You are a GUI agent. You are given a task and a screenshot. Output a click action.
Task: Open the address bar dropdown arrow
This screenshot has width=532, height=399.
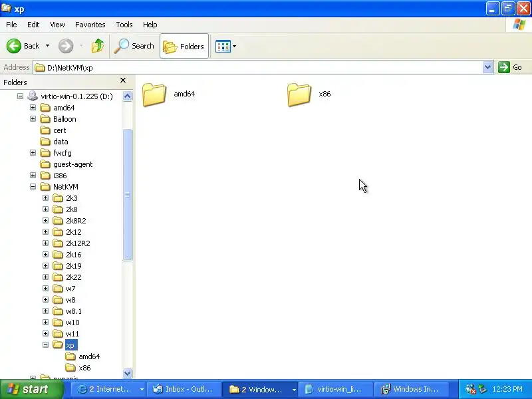pos(487,67)
